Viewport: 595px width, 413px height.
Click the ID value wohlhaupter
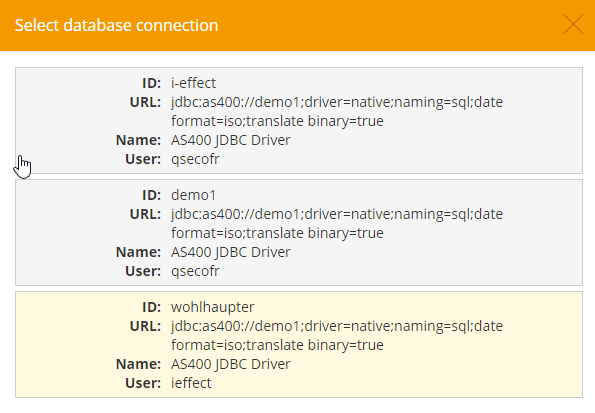click(x=212, y=307)
